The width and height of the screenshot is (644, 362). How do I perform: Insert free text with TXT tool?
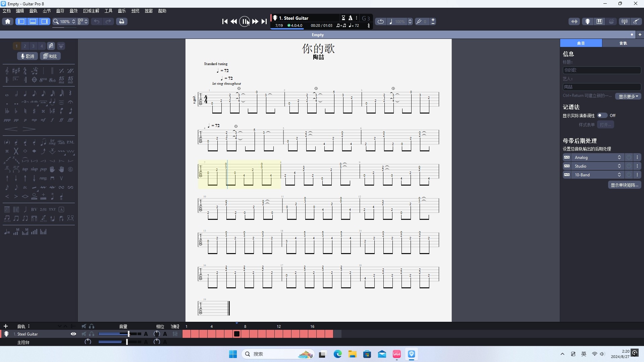pyautogui.click(x=52, y=209)
